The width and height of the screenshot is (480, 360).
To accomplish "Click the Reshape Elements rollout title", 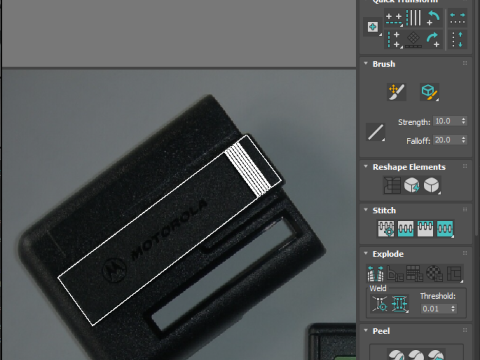I will tap(409, 167).
